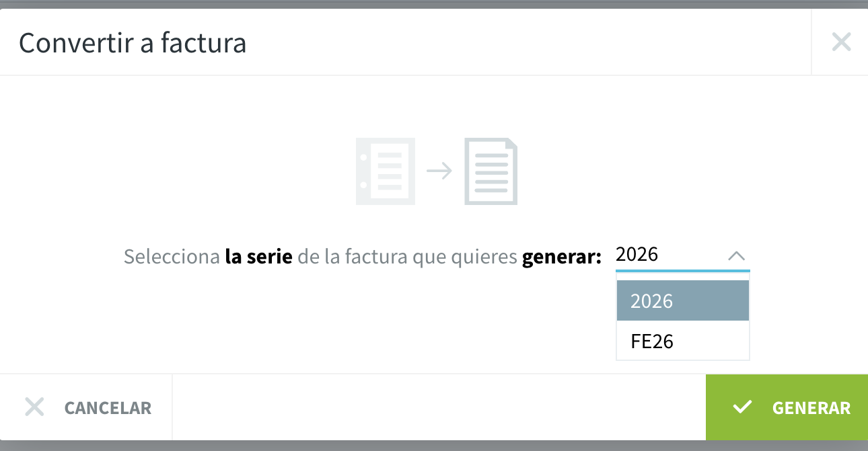Image resolution: width=868 pixels, height=451 pixels.
Task: Click the 'Selecciona' instruction word
Action: (x=172, y=256)
